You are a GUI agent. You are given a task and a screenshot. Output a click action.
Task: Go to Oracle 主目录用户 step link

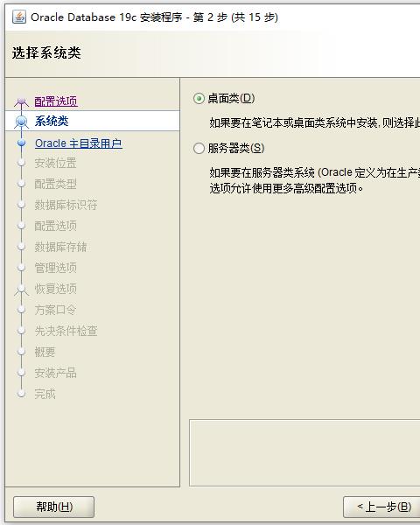point(79,143)
